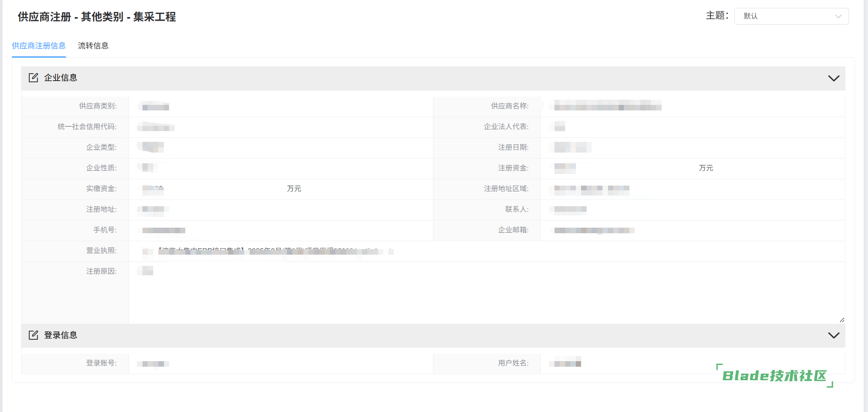The width and height of the screenshot is (868, 412).
Task: Click the 统一社会信用代码 field value
Action: (156, 127)
